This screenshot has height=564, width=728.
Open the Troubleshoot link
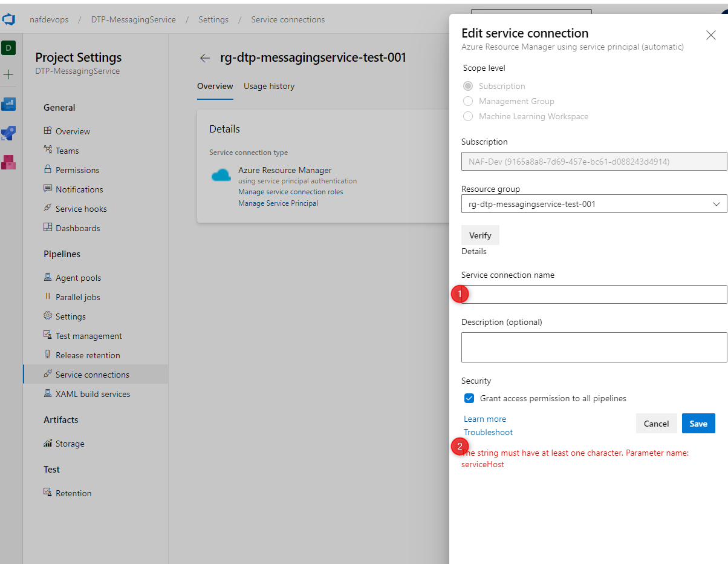click(x=488, y=432)
